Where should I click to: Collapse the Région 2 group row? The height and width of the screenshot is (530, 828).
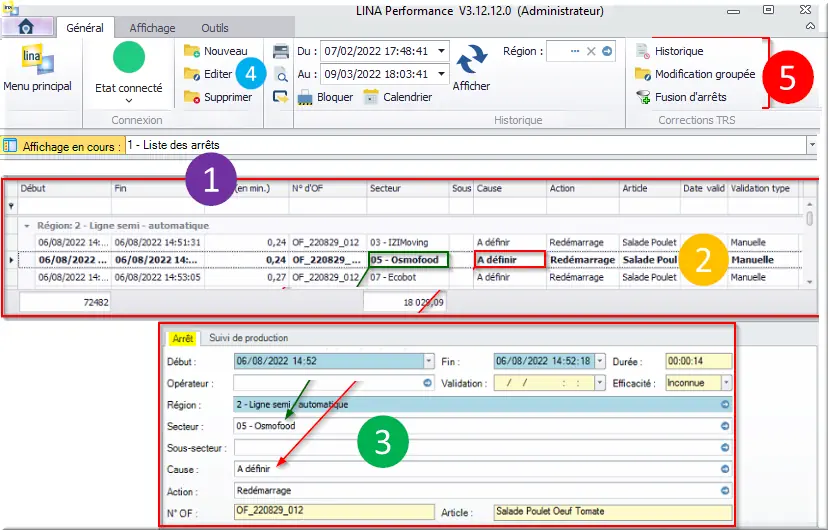(27, 225)
